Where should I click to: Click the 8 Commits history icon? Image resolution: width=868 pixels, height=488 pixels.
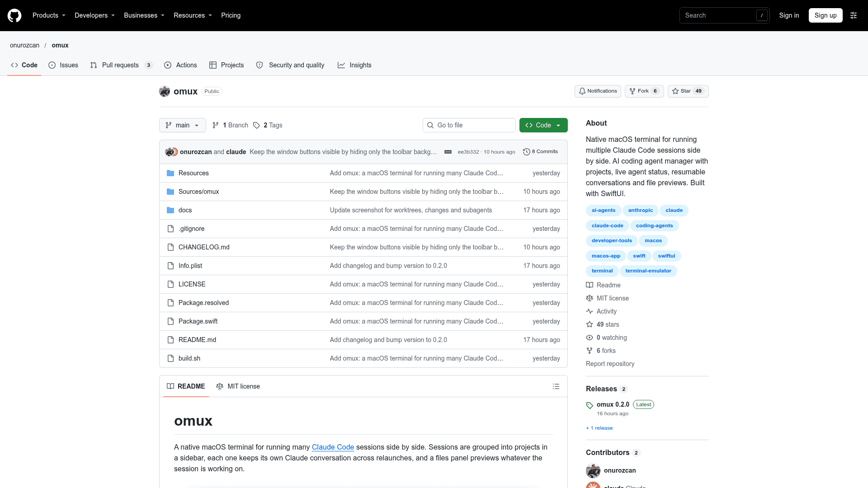[526, 152]
